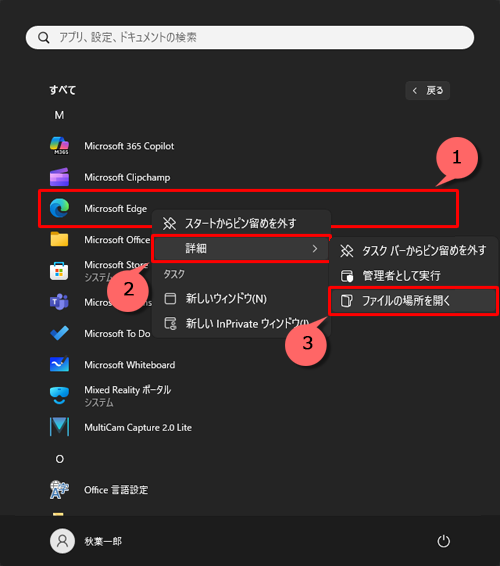
Task: Open Mixed Reality ポータル app label
Action: (128, 389)
